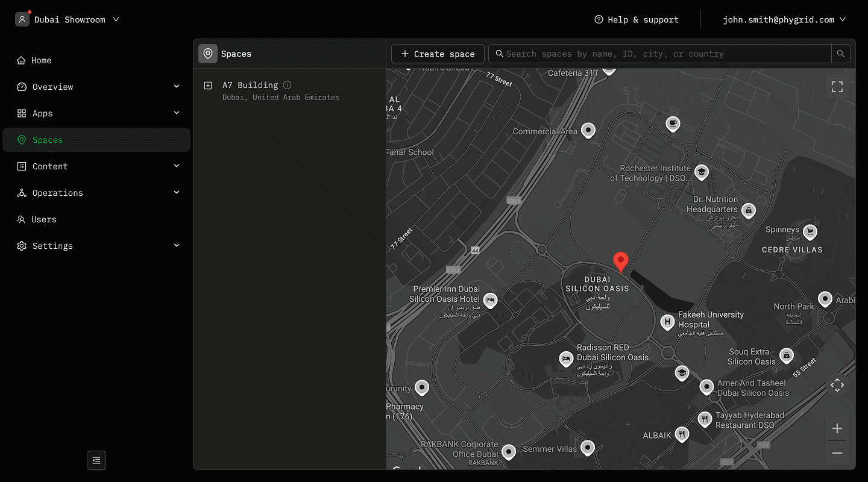The height and width of the screenshot is (482, 868).
Task: Expand the Apps menu chevron
Action: click(x=177, y=113)
